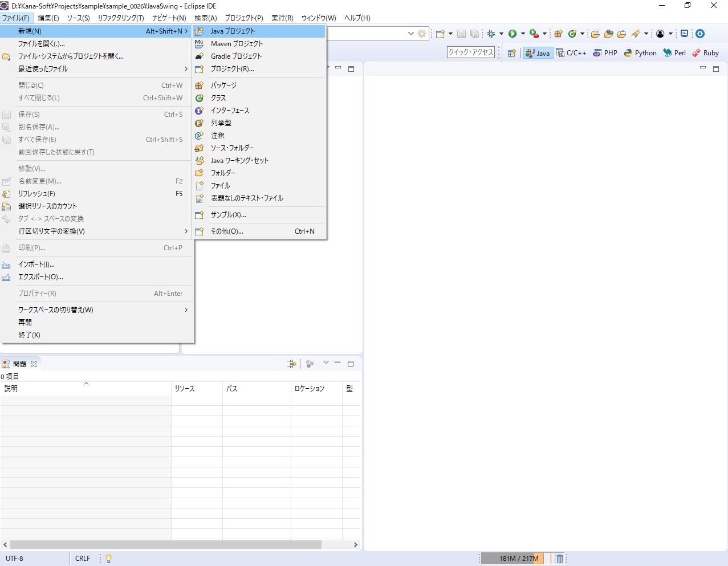Maximize the editor area
This screenshot has width=728, height=566.
click(716, 68)
